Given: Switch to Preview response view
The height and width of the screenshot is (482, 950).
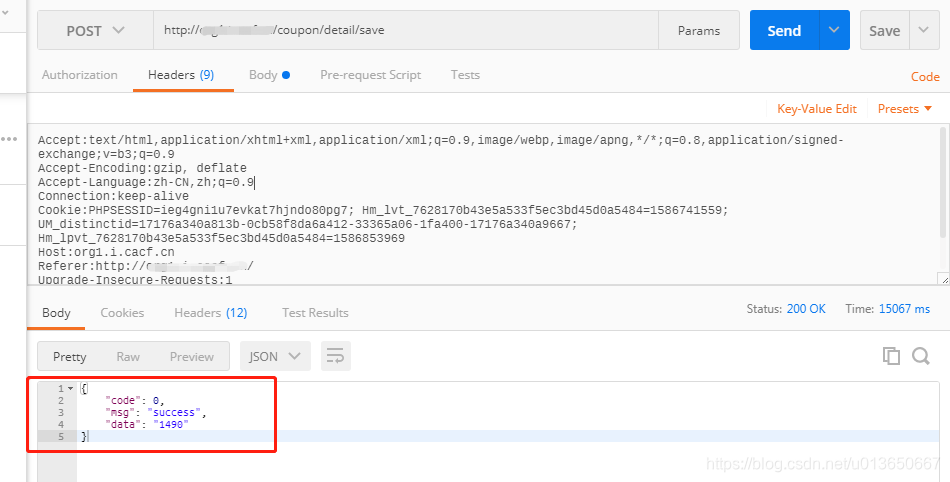Looking at the screenshot, I should tap(191, 357).
